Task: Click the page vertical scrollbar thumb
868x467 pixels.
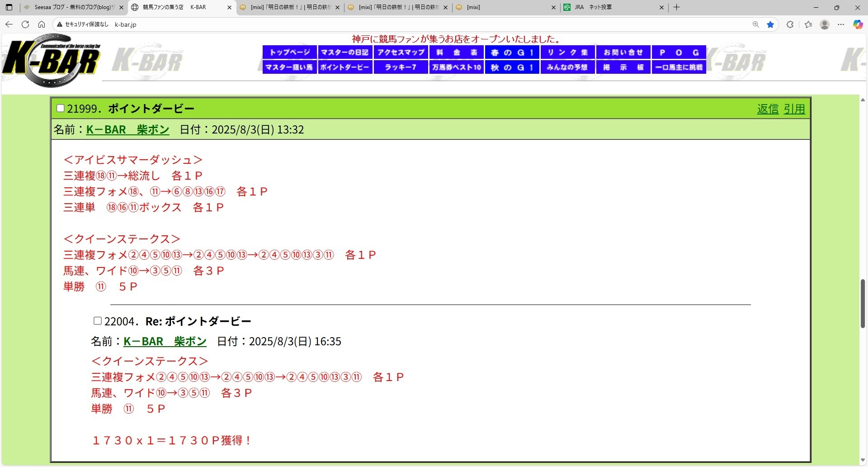Action: [863, 303]
